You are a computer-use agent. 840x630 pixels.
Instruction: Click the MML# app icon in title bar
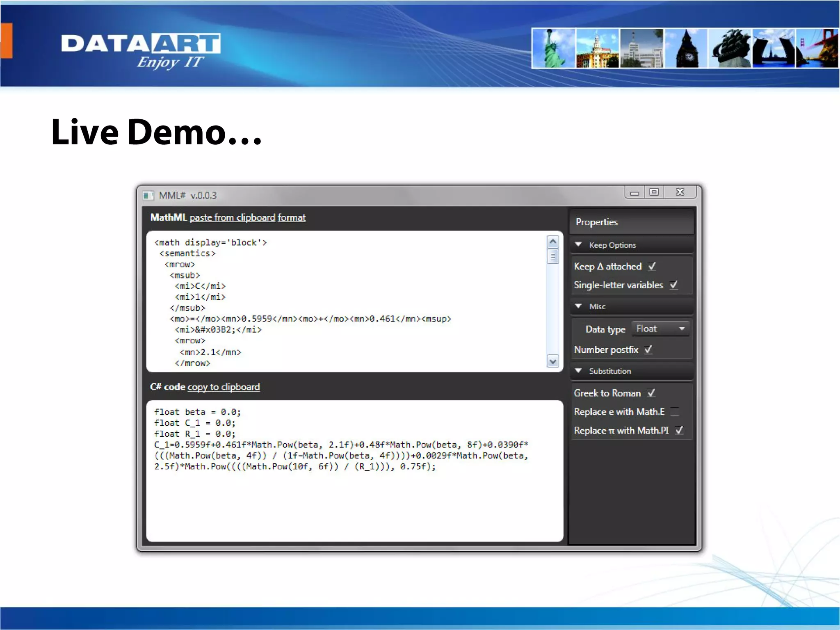tap(148, 196)
